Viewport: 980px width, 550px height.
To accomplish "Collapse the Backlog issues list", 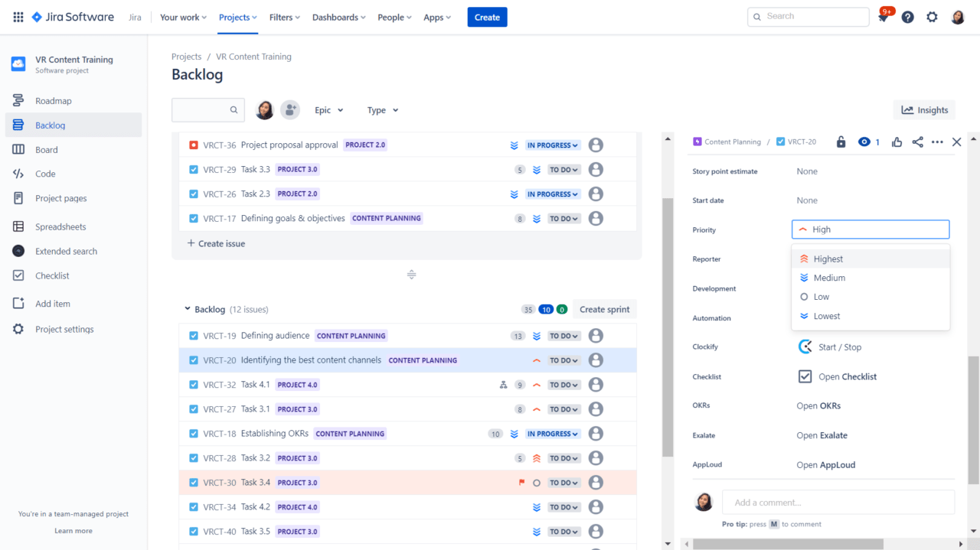I will click(187, 309).
